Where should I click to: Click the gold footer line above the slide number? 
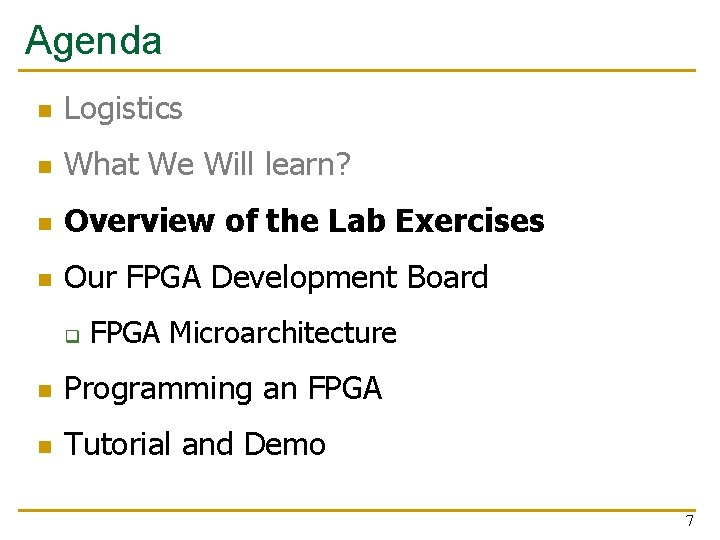(357, 510)
